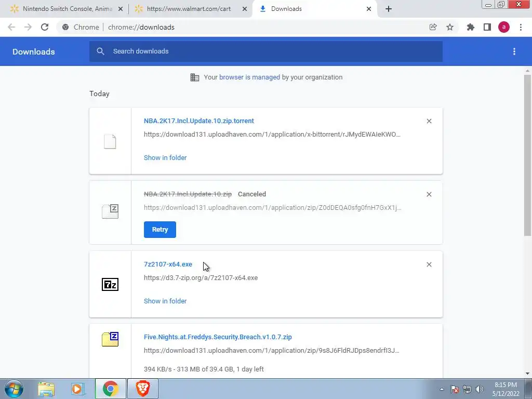Image resolution: width=532 pixels, height=399 pixels.
Task: Open NBA.2K17.Incl.Update.10.zip.torrent file link
Action: point(199,121)
